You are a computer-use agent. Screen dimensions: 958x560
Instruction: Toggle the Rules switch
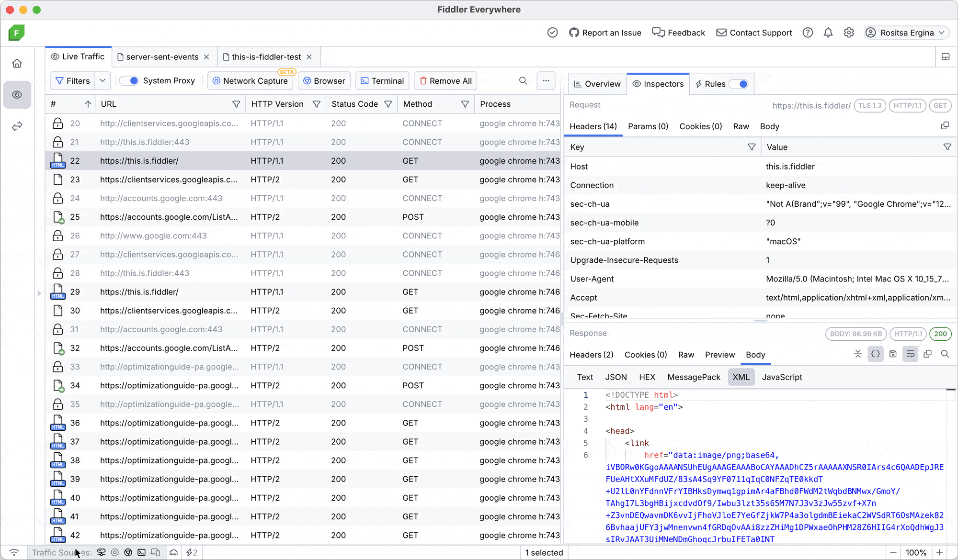coord(739,84)
